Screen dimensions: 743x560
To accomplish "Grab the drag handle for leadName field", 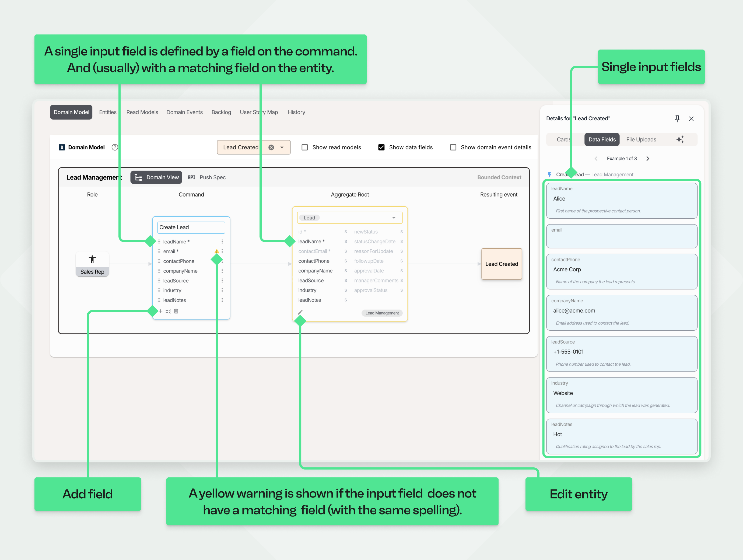I will [159, 241].
